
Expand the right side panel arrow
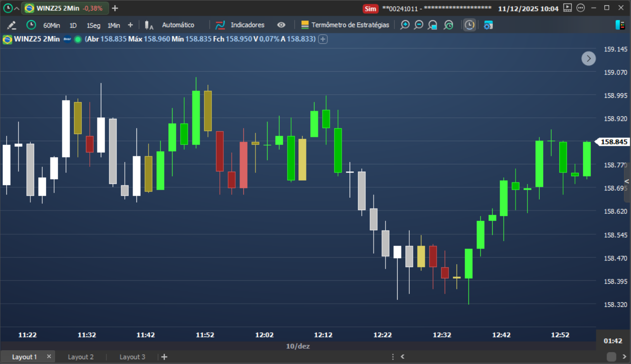coord(627,182)
